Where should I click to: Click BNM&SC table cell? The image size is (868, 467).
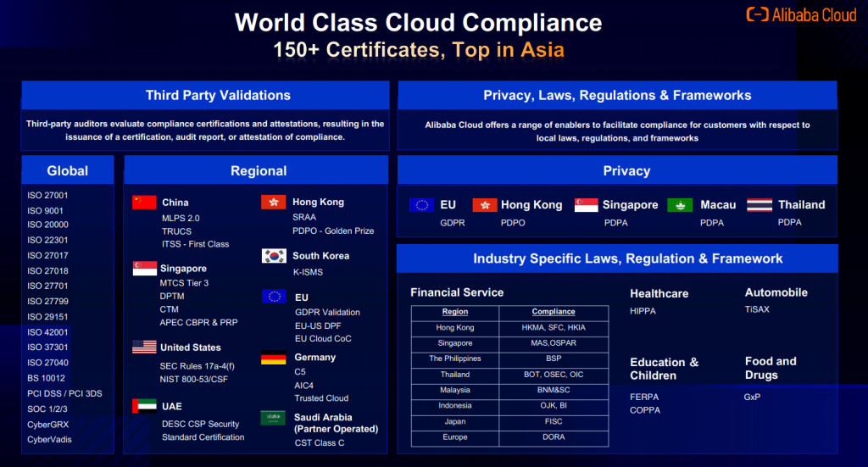click(x=554, y=390)
